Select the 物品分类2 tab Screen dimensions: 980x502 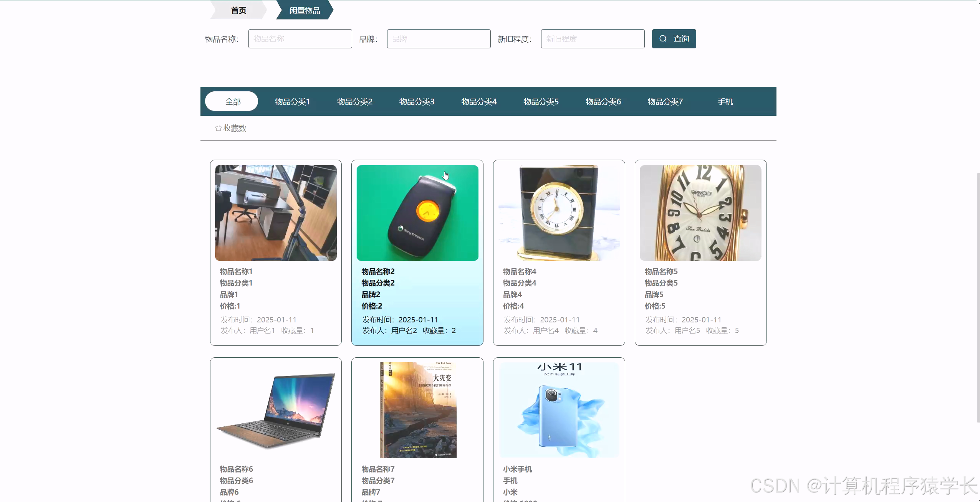[355, 102]
